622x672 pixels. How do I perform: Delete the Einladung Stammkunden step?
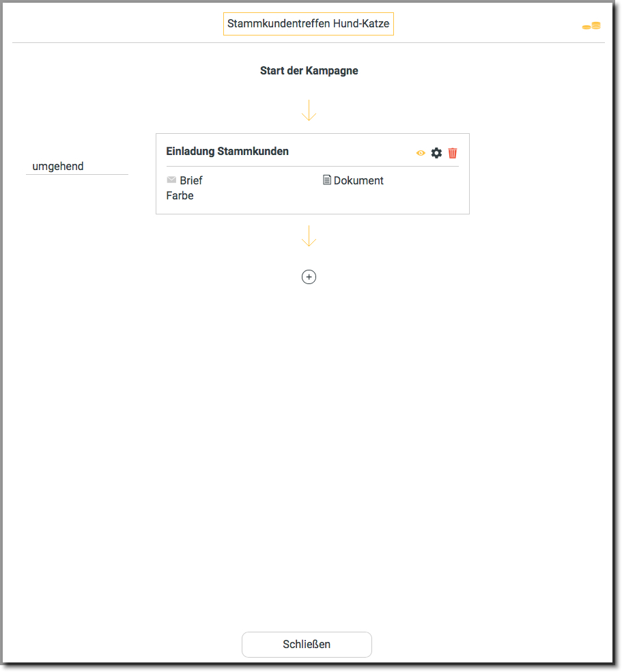click(453, 153)
